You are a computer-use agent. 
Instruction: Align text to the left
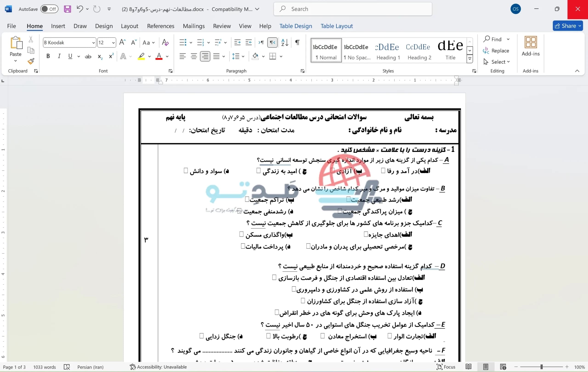(x=182, y=56)
